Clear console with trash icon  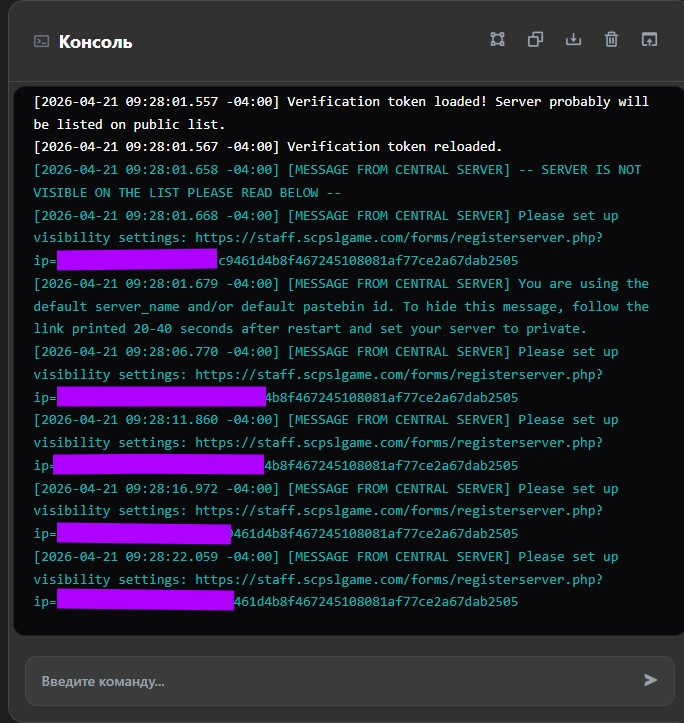(x=611, y=40)
